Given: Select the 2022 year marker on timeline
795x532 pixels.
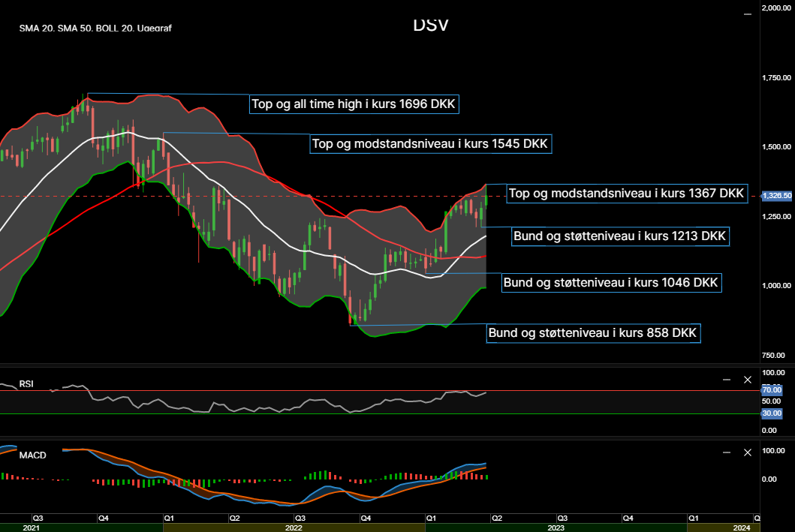Looking at the screenshot, I should [294, 527].
